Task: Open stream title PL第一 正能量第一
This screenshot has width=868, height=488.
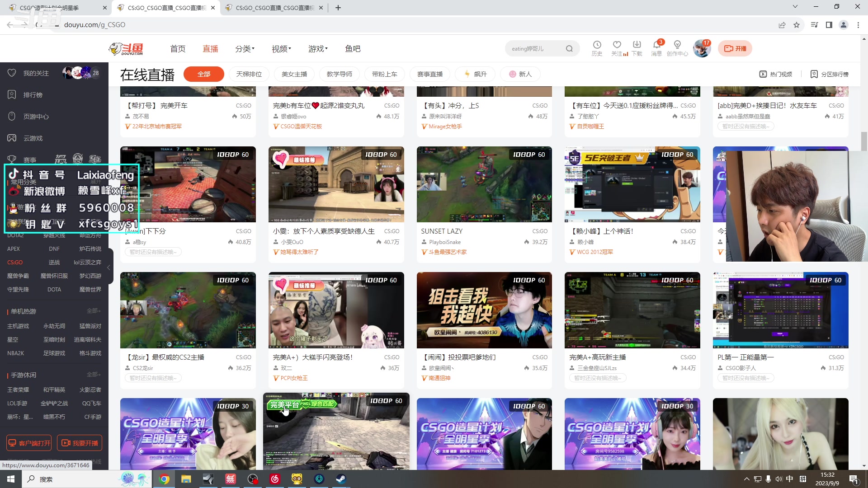Action: pyautogui.click(x=745, y=357)
